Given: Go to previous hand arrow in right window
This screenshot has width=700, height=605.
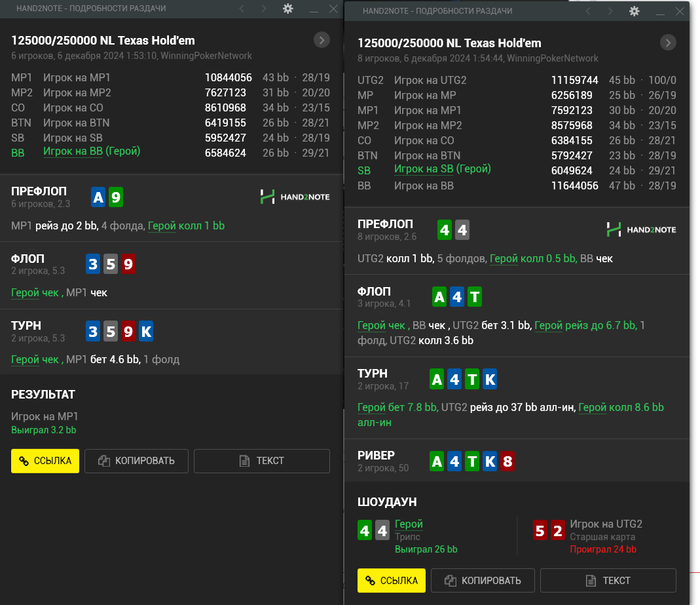Looking at the screenshot, I should pos(588,11).
